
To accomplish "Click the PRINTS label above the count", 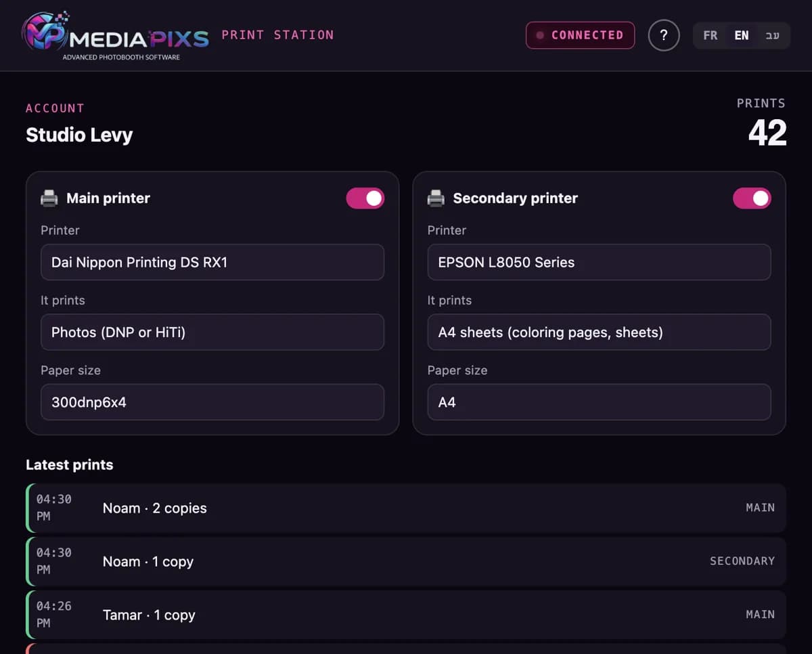I will (x=761, y=104).
